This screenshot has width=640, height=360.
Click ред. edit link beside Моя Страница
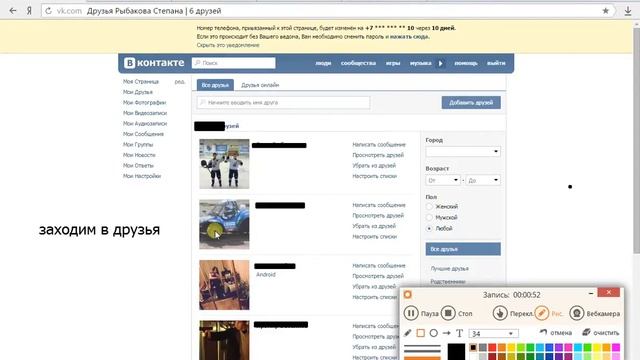(x=180, y=82)
